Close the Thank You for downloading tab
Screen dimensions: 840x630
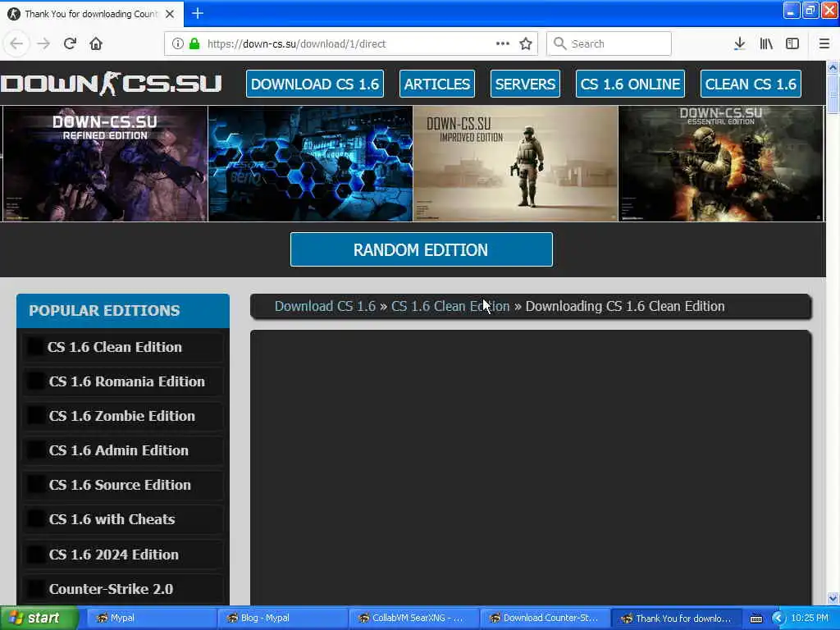(170, 14)
